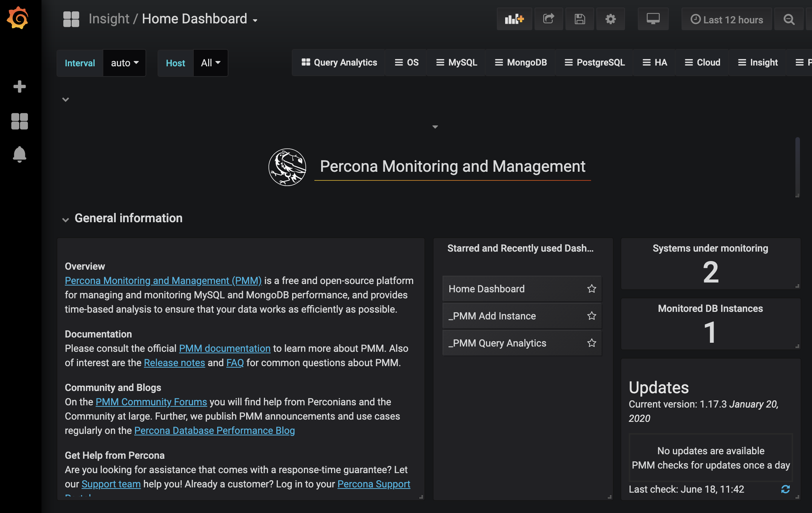The height and width of the screenshot is (513, 812).
Task: Star the _PMM Add Instance entry
Action: [x=591, y=316]
